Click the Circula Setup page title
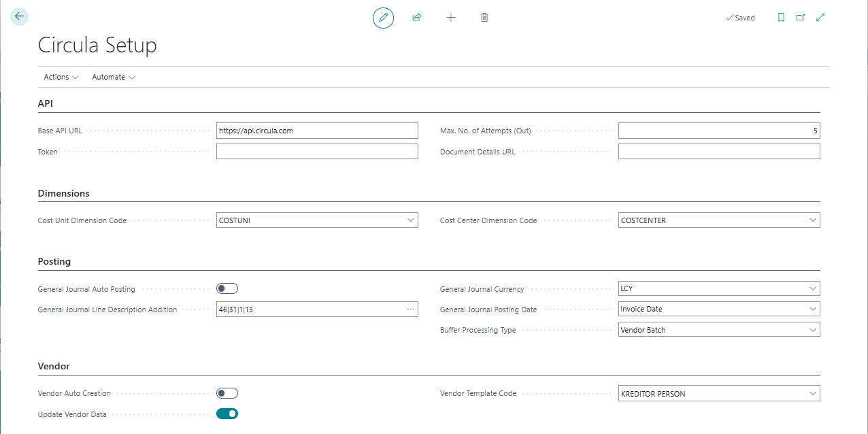 97,45
